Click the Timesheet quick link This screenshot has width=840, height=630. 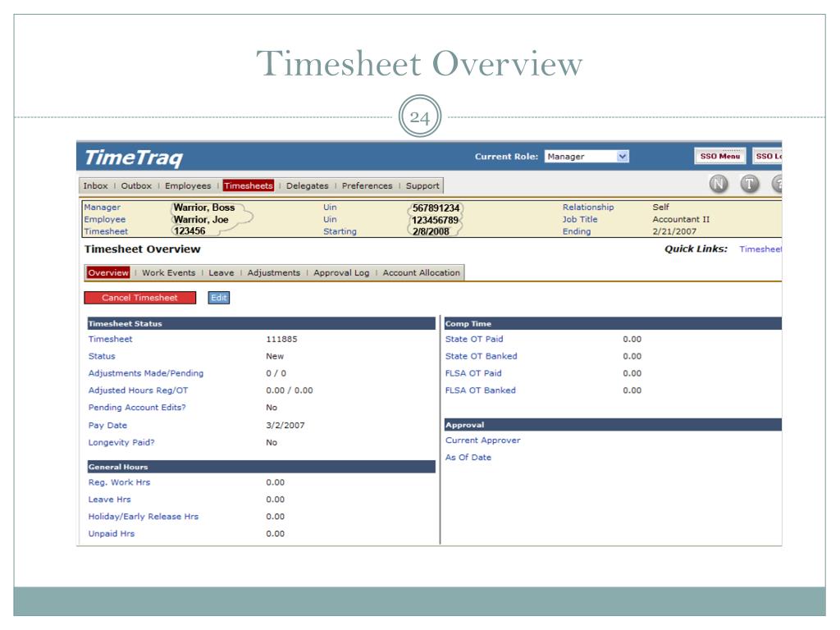760,249
